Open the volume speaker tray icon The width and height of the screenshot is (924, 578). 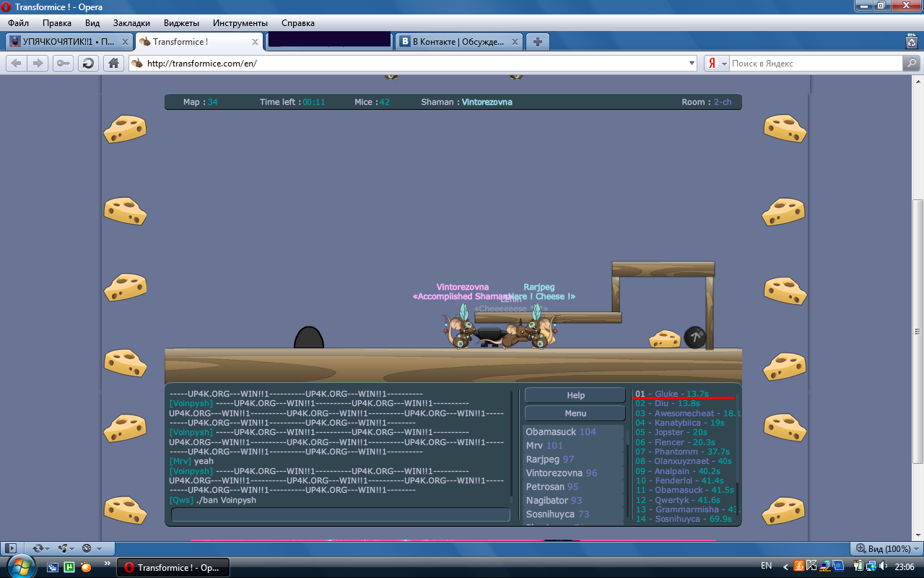point(883,566)
